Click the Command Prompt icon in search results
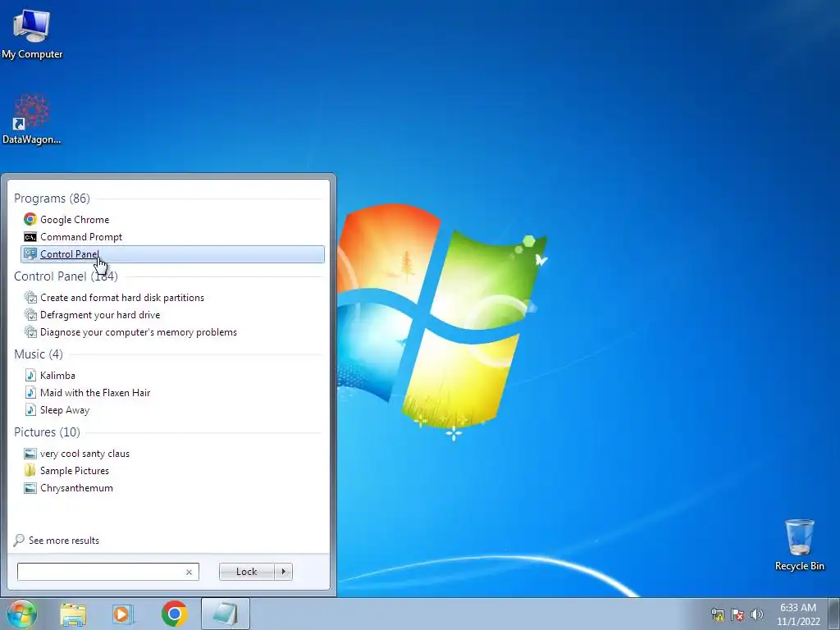840x630 pixels. (30, 237)
